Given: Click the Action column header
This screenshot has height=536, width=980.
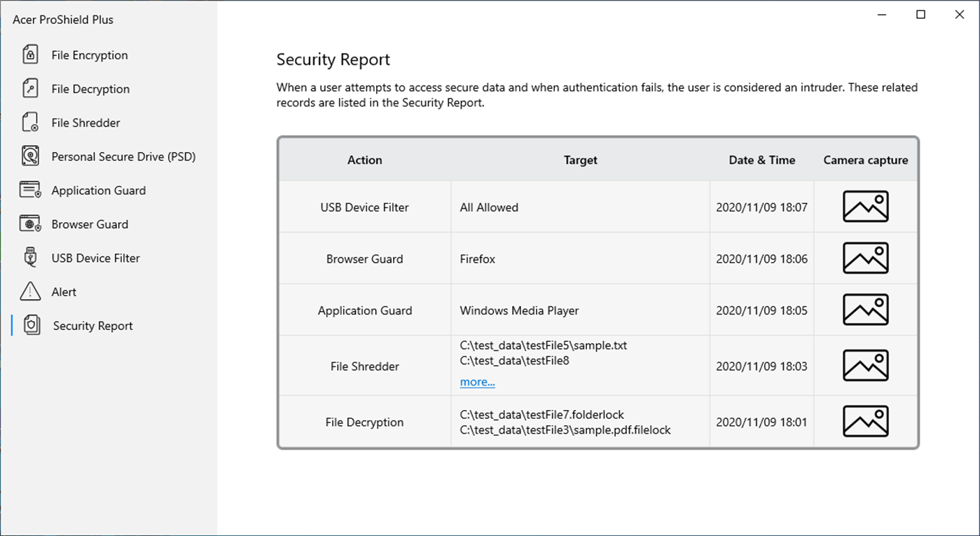Looking at the screenshot, I should coord(364,160).
